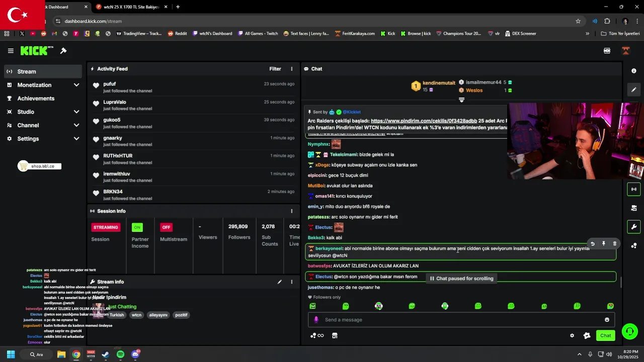Click the Turkish stream tag

117,315
